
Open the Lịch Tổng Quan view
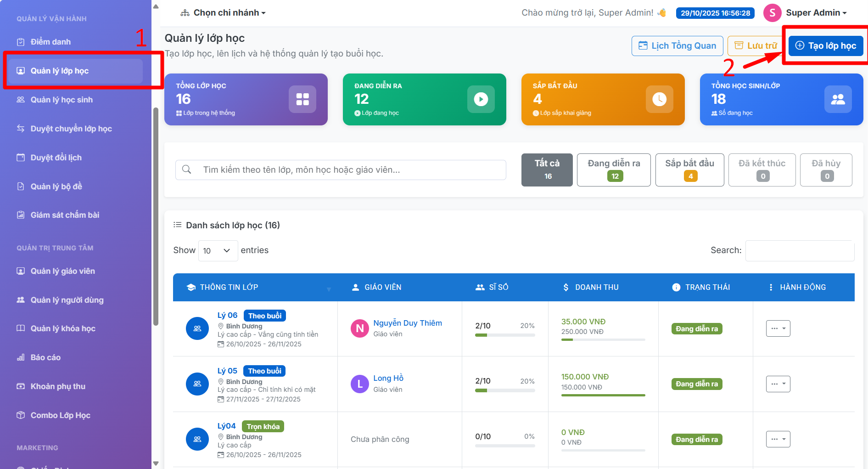(x=677, y=45)
